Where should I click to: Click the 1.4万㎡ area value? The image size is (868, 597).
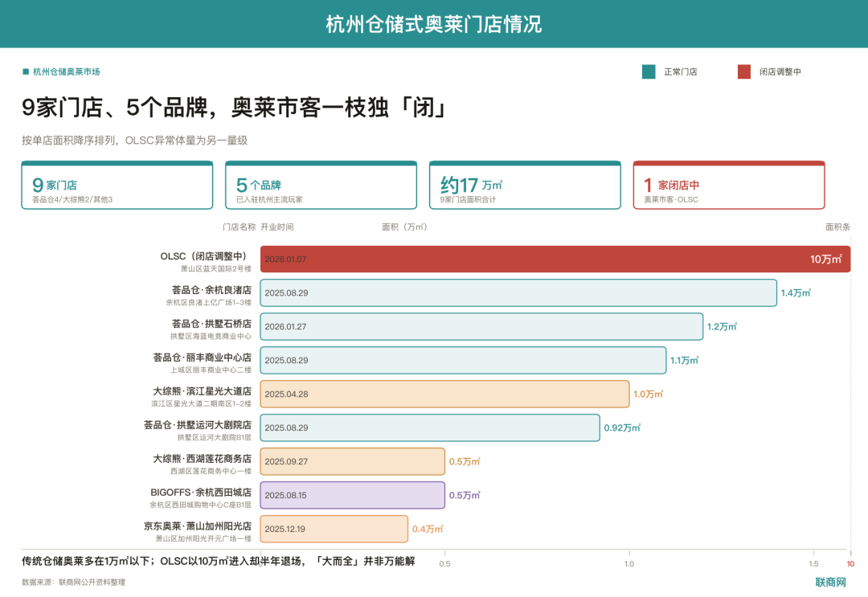pos(796,292)
